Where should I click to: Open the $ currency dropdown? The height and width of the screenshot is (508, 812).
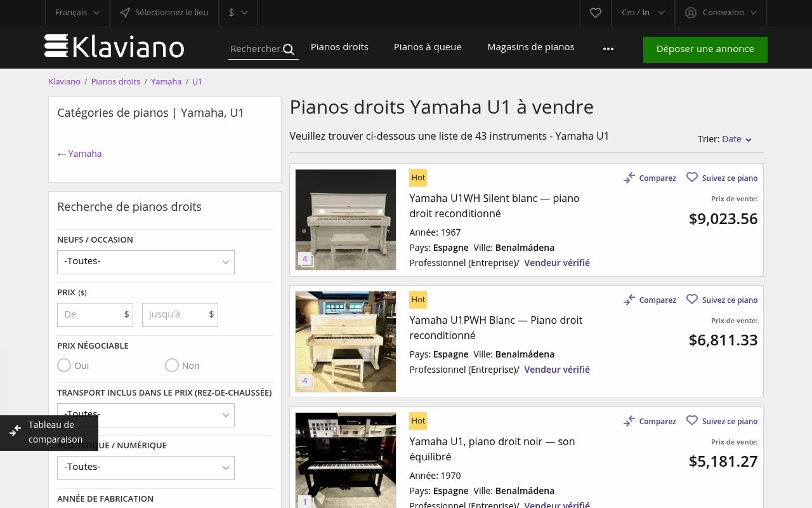(239, 12)
